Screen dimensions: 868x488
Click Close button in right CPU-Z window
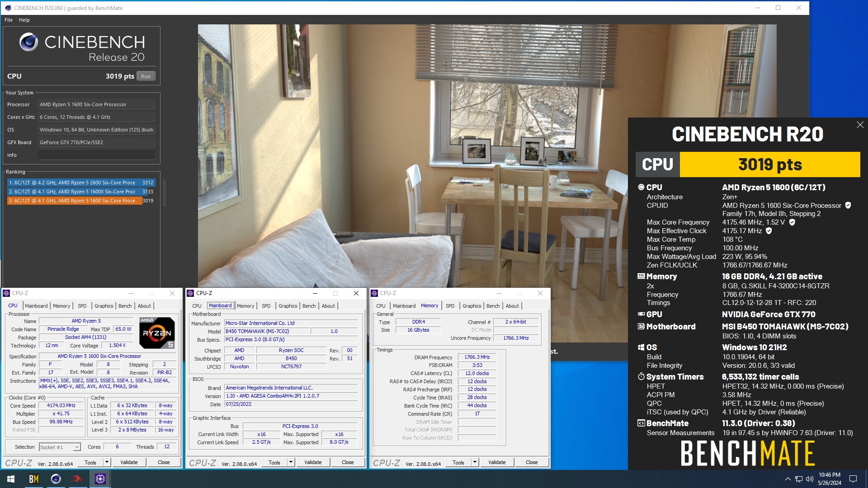[x=532, y=462]
